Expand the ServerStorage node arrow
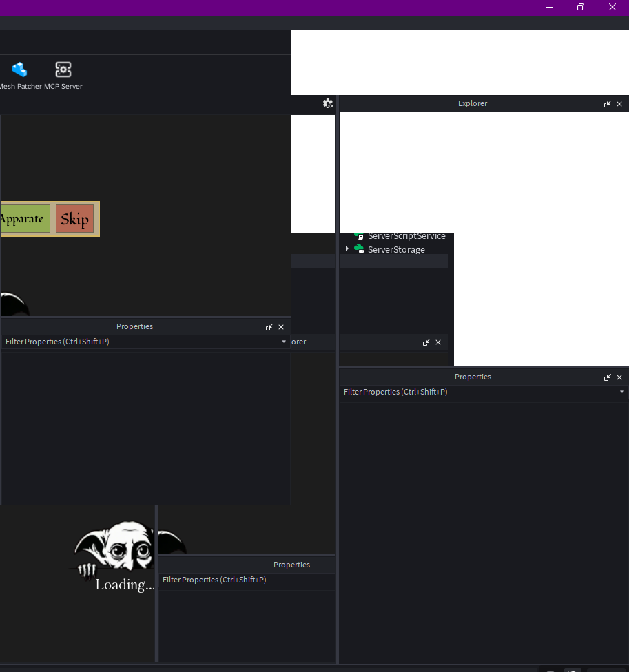 click(x=347, y=249)
